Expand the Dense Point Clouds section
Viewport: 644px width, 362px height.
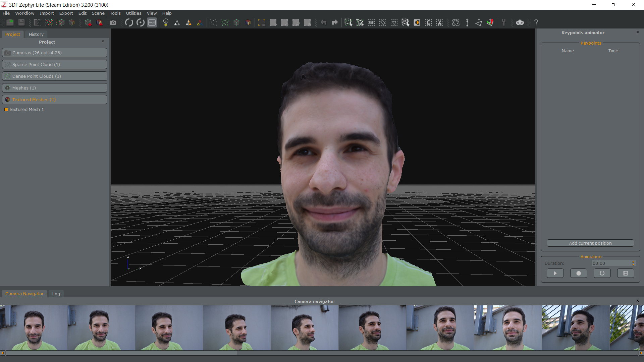click(54, 76)
